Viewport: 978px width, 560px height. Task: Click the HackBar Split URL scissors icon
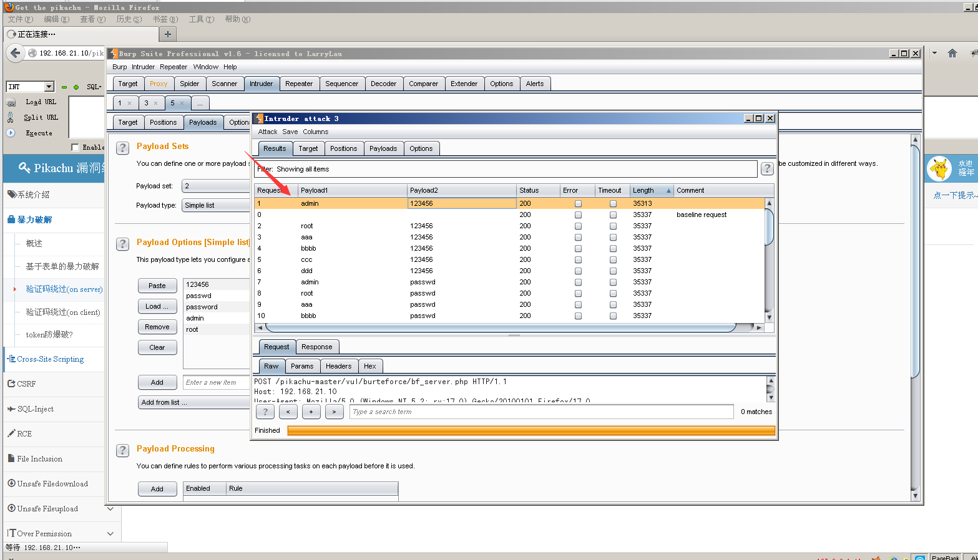coord(11,117)
